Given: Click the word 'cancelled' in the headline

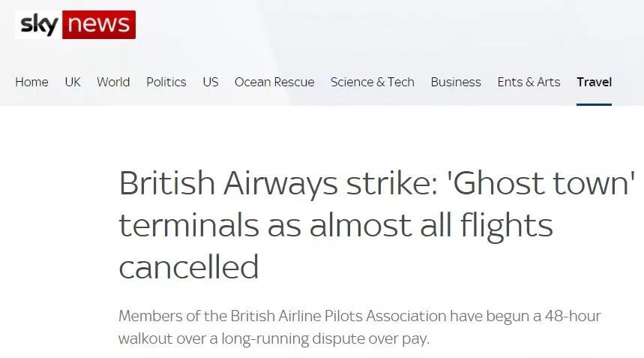Looking at the screenshot, I should point(189,266).
